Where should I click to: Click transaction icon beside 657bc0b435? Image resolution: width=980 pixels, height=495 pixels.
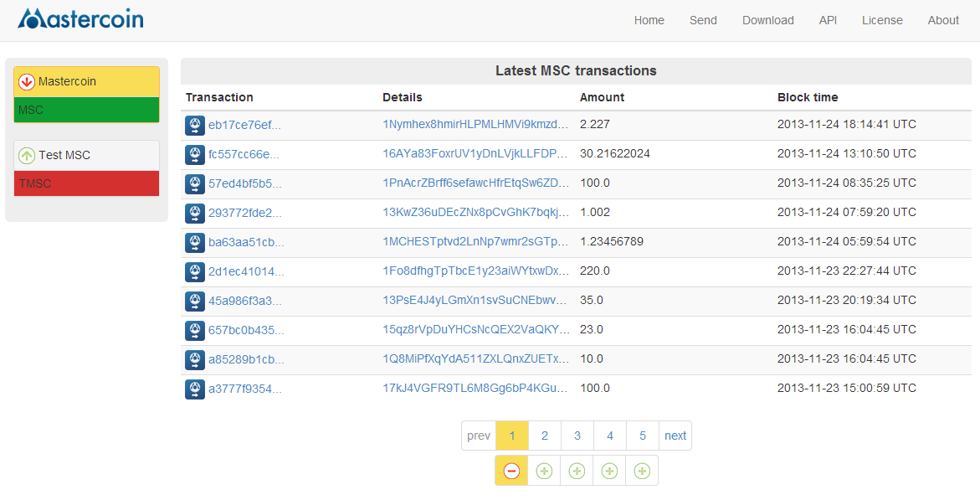[195, 330]
